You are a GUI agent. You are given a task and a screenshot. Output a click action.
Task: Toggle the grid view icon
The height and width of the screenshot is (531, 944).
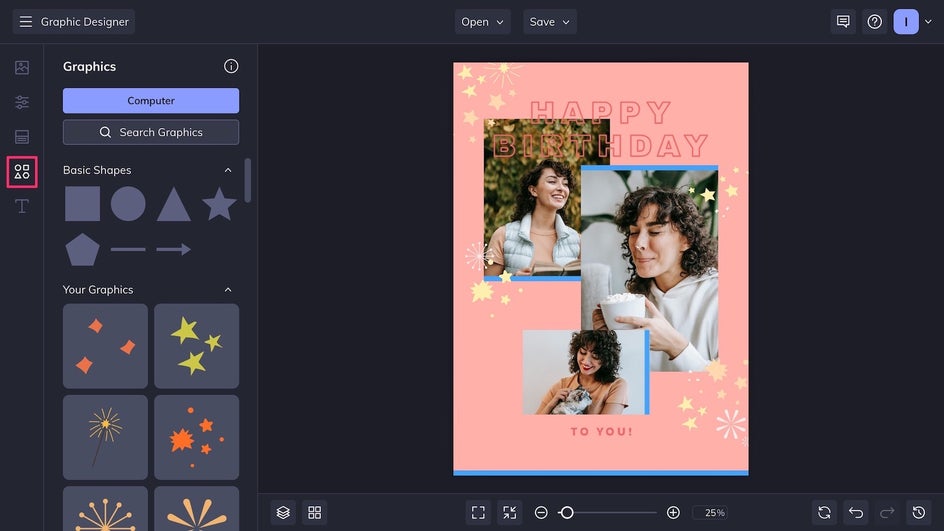pyautogui.click(x=314, y=512)
